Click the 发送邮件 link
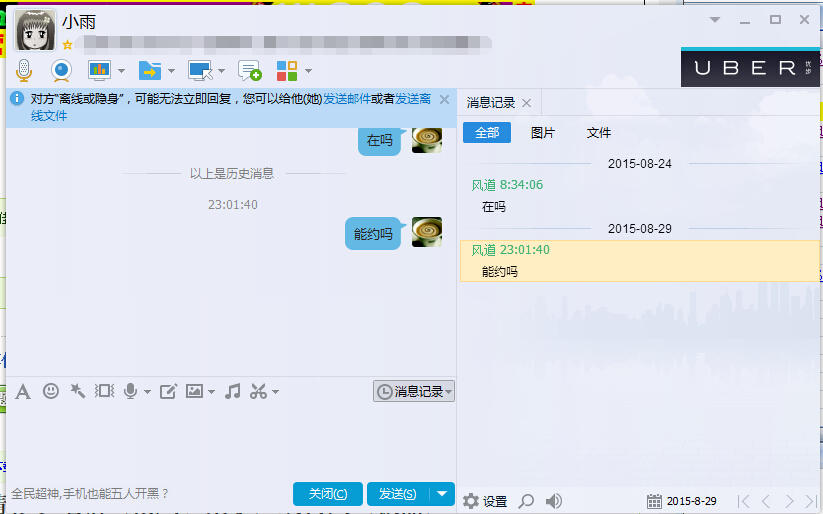This screenshot has width=823, height=514. click(x=346, y=100)
